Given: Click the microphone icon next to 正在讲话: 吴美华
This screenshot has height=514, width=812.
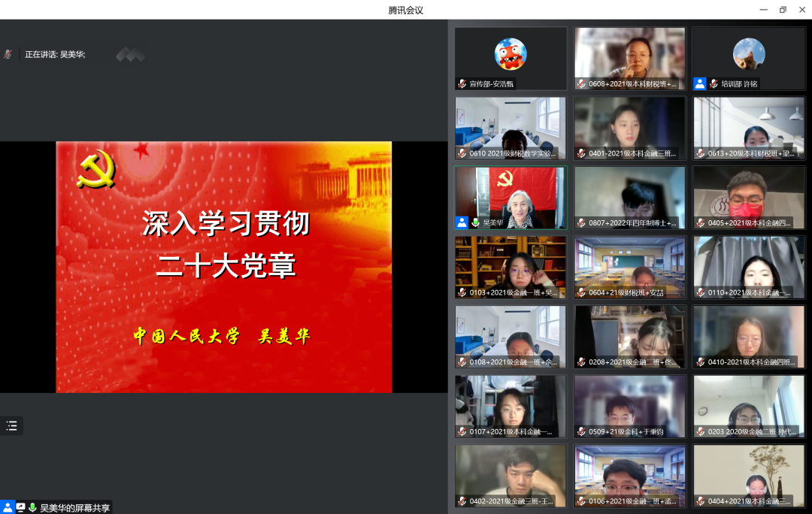Looking at the screenshot, I should [x=8, y=53].
